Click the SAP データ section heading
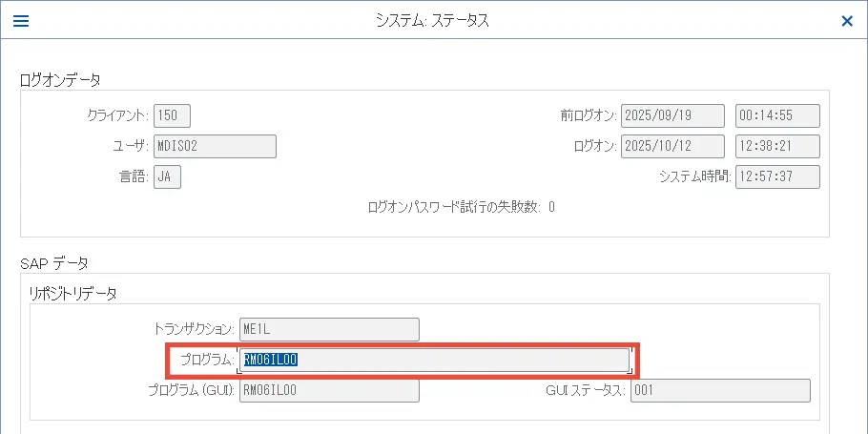 point(54,262)
